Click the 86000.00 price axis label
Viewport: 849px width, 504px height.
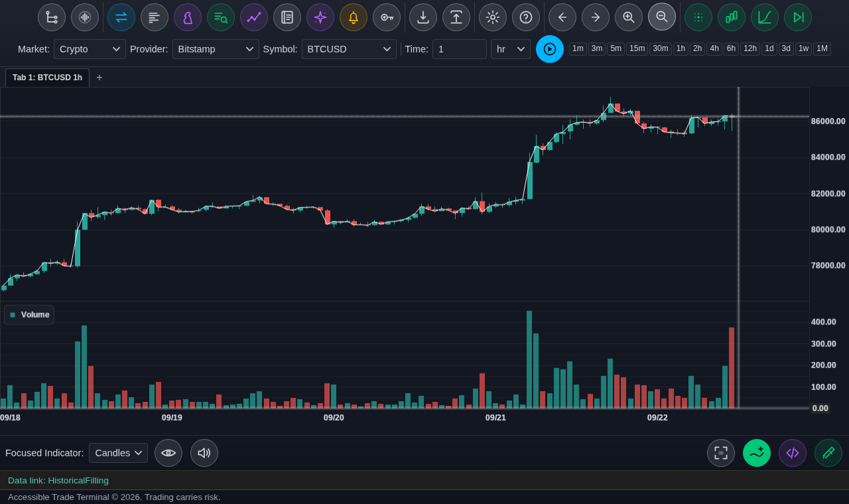coord(828,121)
